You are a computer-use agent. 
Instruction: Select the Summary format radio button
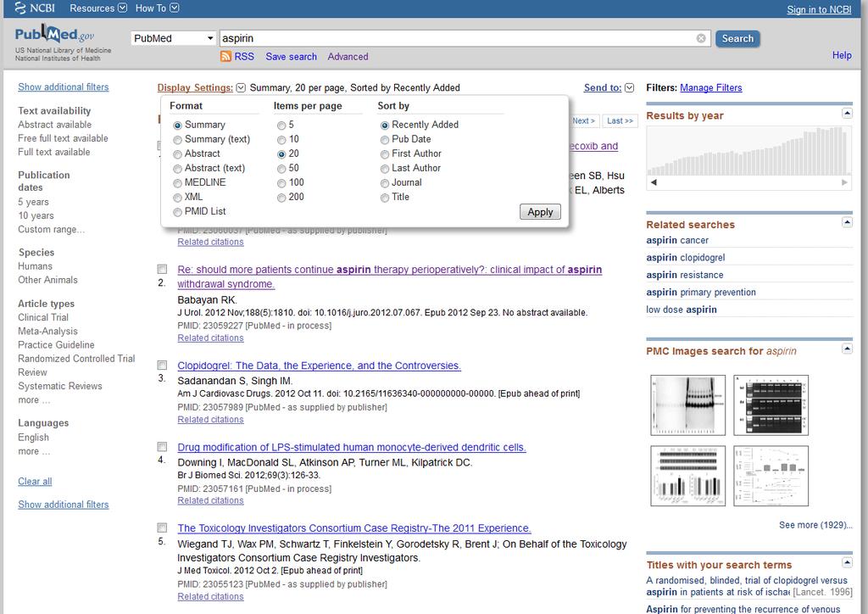coord(177,126)
